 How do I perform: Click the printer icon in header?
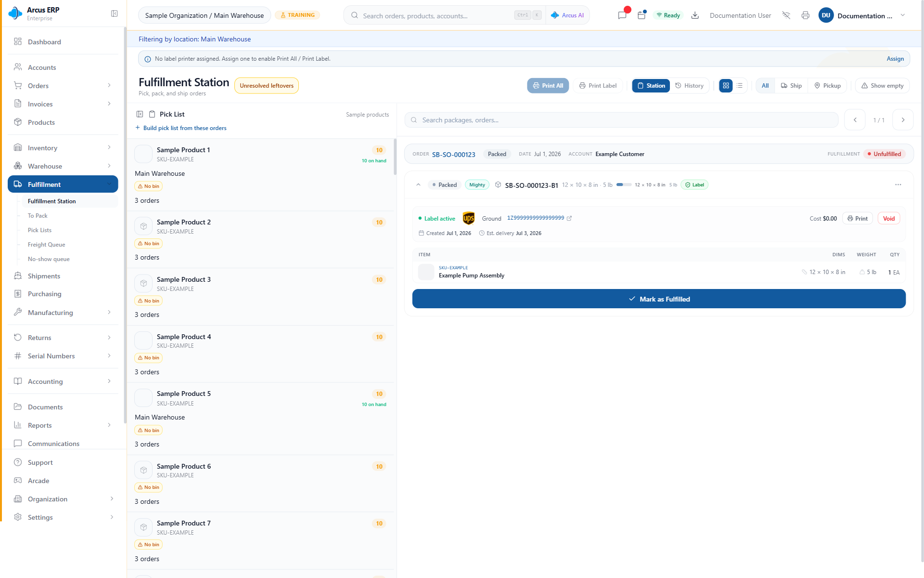(806, 15)
